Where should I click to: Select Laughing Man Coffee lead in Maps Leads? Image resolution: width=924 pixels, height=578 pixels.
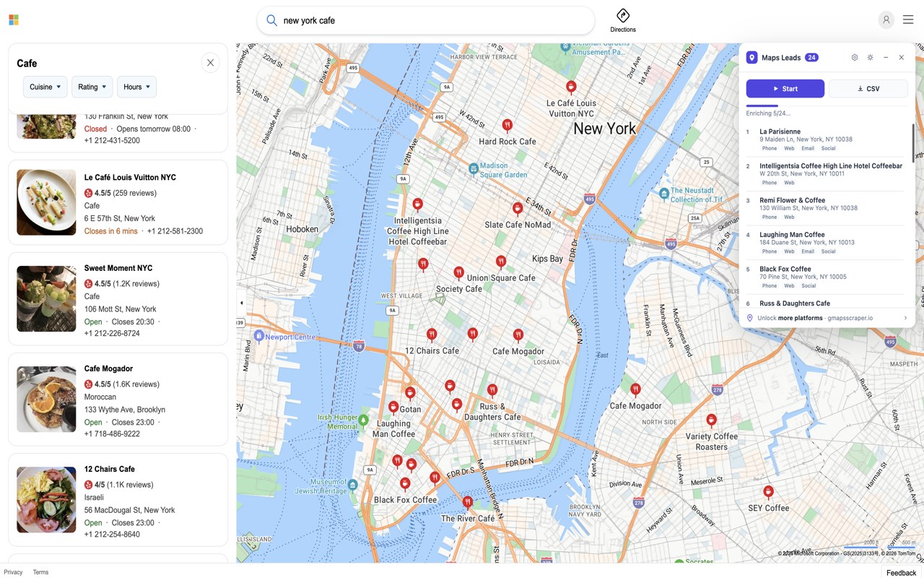pyautogui.click(x=825, y=243)
